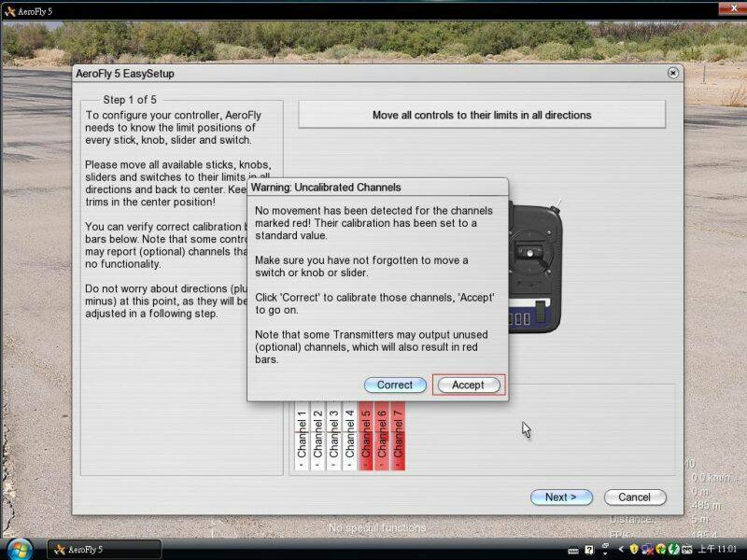Click the AeroFly 5 title bar icon

(9, 11)
